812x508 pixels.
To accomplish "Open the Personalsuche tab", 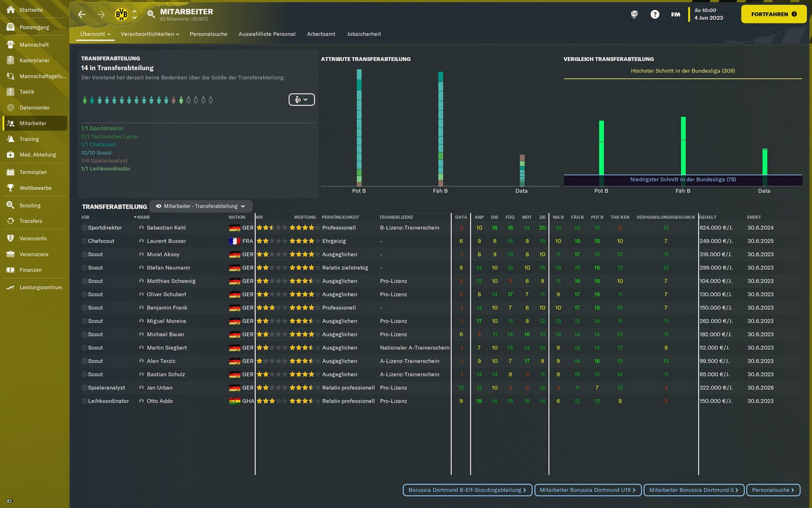I will (x=208, y=34).
